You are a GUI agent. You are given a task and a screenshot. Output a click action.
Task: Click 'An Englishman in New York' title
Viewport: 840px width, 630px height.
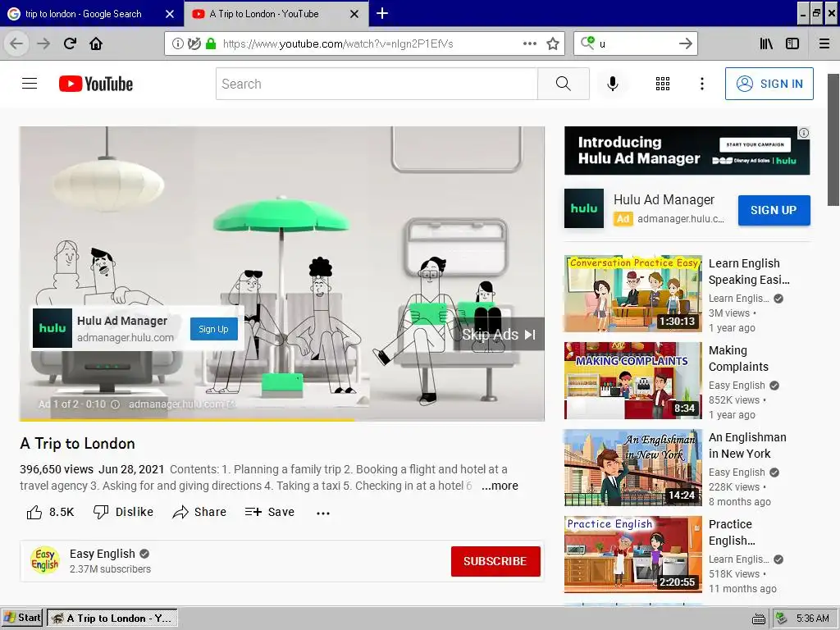click(747, 445)
